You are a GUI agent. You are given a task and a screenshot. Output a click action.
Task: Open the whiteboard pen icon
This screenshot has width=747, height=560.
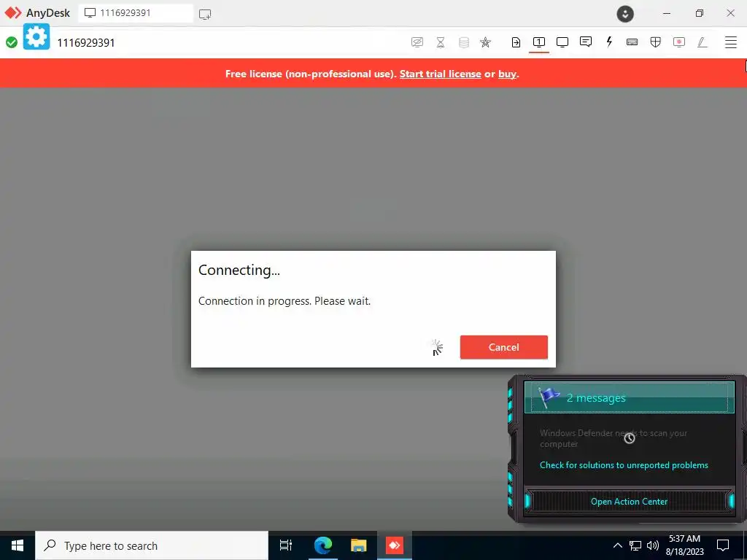[702, 42]
